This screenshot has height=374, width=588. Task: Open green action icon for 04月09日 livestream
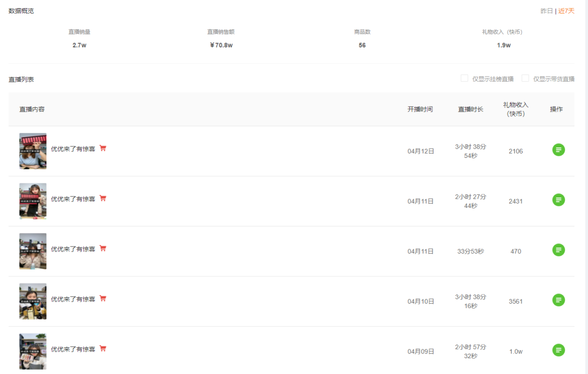tap(559, 351)
